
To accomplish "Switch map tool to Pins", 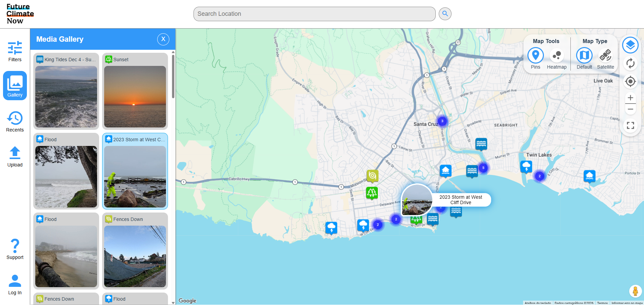I will click(x=535, y=59).
